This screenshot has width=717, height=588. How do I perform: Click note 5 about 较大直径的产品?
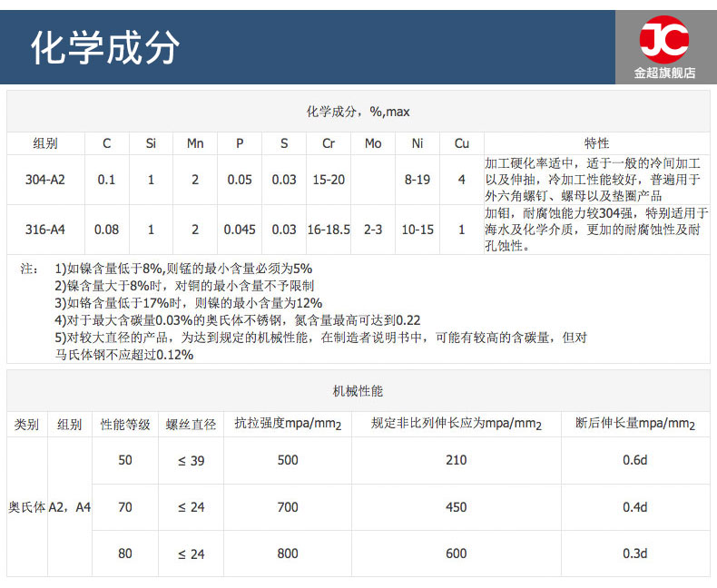[320, 338]
